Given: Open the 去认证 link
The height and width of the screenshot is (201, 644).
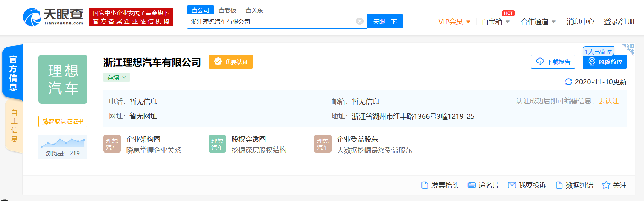Looking at the screenshot, I should coord(608,101).
